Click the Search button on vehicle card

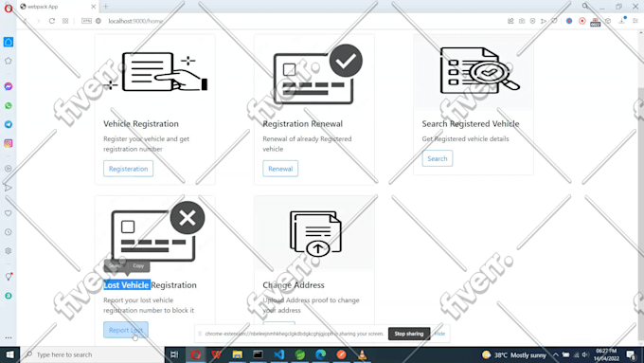tap(437, 158)
